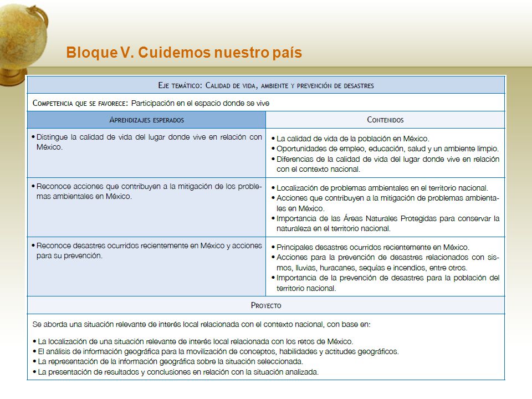Select 'La localización de una situación relevante' bullet

point(193,341)
